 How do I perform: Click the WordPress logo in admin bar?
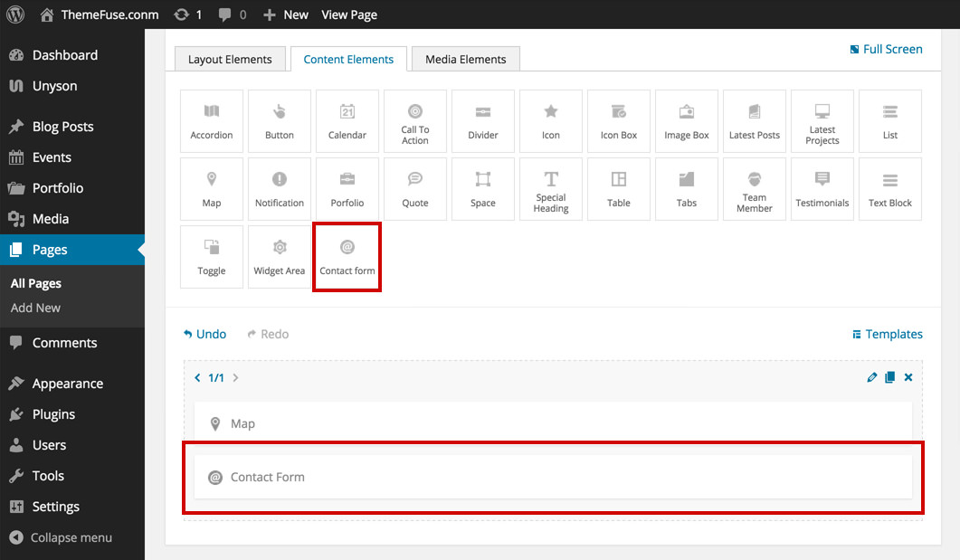coord(15,14)
